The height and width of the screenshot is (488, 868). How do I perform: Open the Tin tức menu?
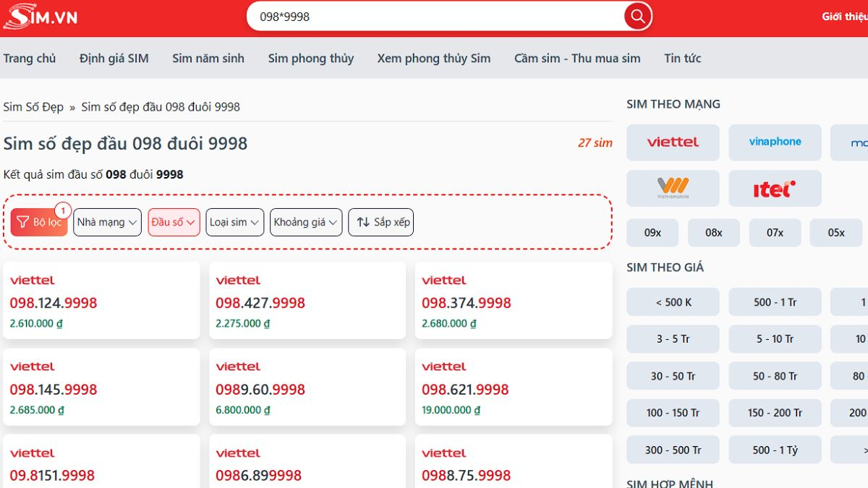click(683, 58)
